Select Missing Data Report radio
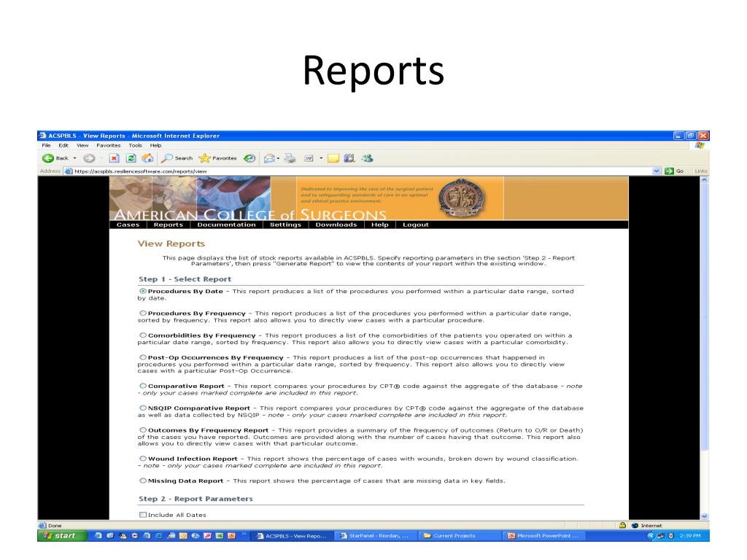This screenshot has height=560, width=747. pyautogui.click(x=143, y=481)
